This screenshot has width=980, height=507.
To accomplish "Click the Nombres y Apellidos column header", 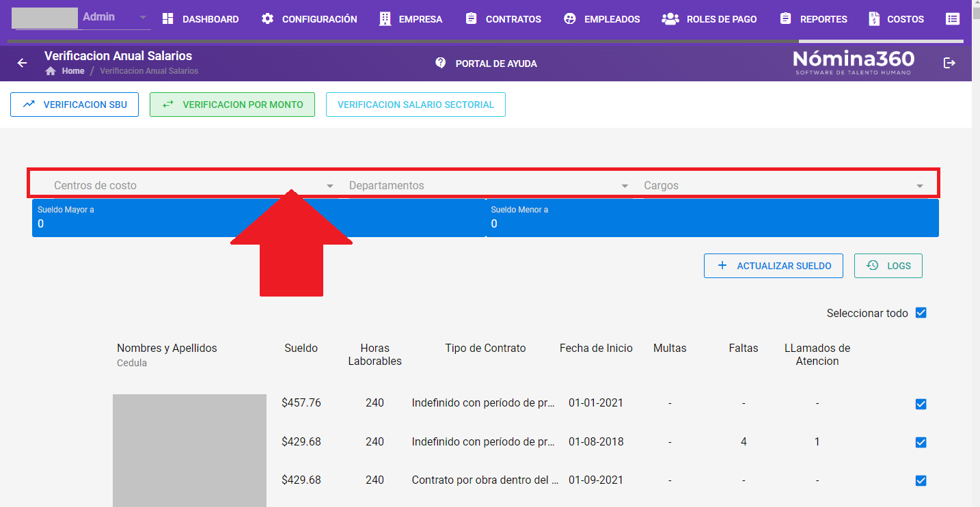I will coord(167,348).
